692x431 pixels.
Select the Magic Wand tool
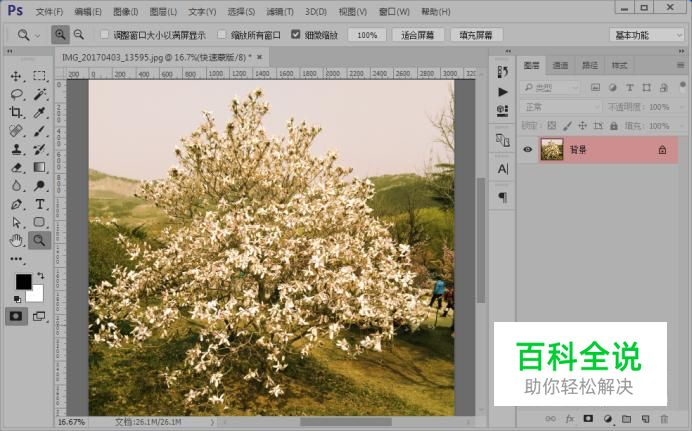(39, 94)
